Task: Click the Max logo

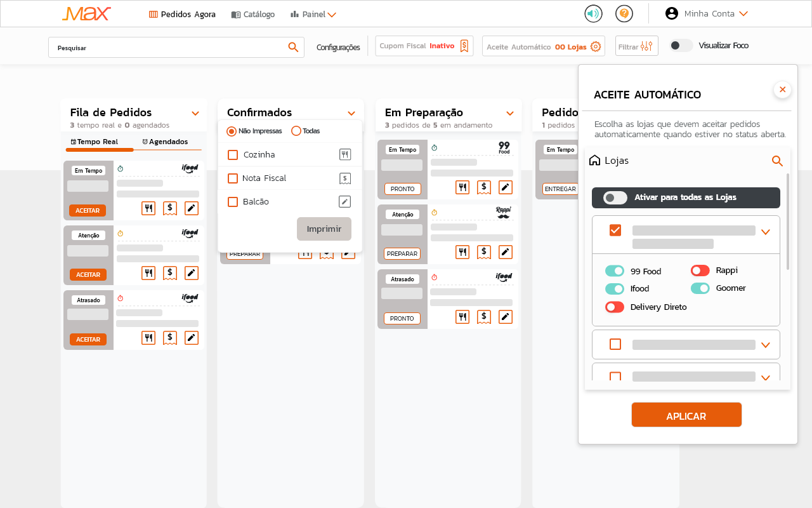Action: click(x=87, y=13)
